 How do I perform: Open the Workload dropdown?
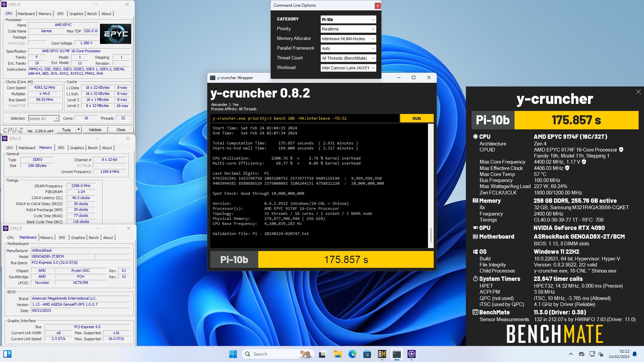(348, 68)
